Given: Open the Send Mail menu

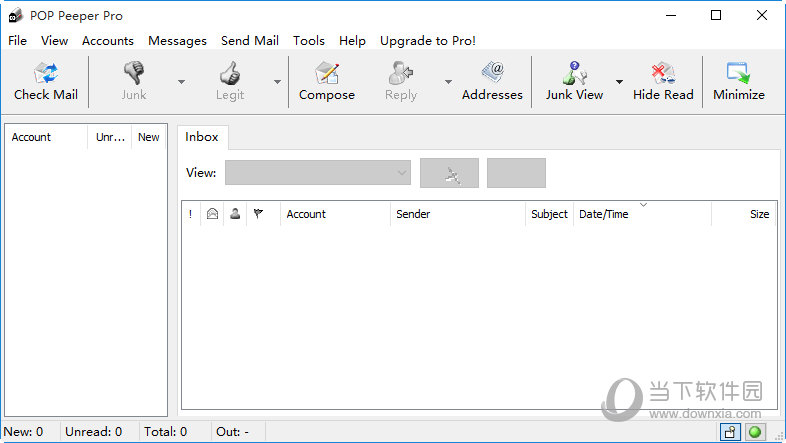Looking at the screenshot, I should point(250,41).
